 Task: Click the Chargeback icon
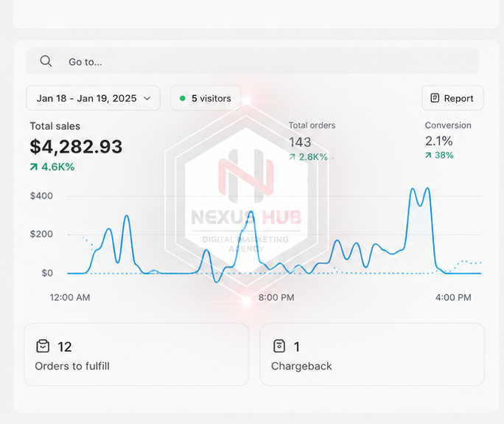click(279, 346)
